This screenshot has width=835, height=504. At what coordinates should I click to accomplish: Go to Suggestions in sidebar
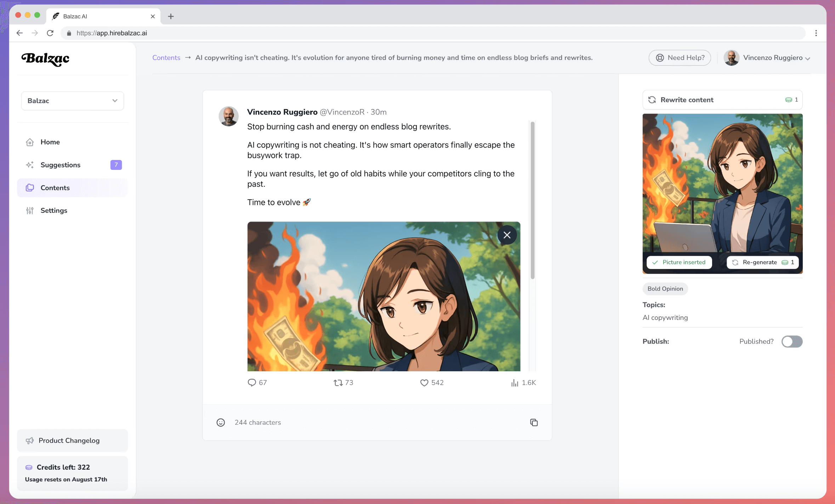61,165
